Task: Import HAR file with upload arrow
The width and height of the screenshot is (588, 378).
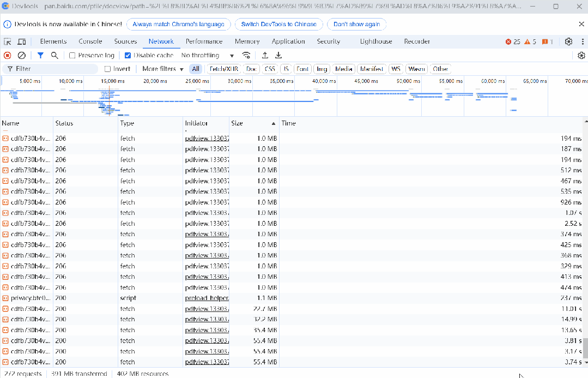Action: coord(265,55)
